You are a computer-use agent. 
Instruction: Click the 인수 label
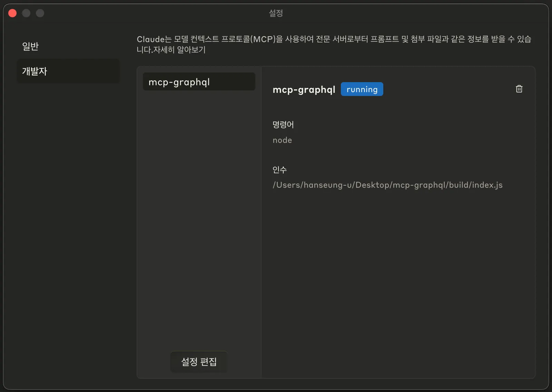click(279, 170)
